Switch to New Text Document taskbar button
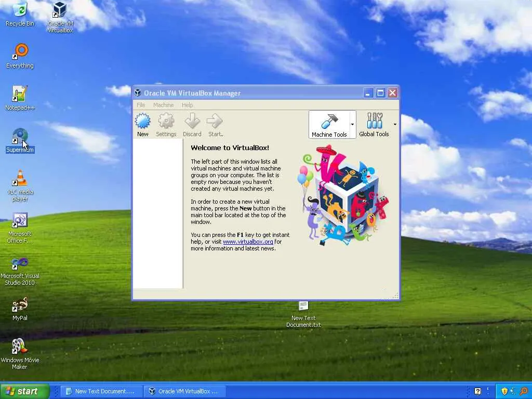The height and width of the screenshot is (399, 532). pos(100,391)
